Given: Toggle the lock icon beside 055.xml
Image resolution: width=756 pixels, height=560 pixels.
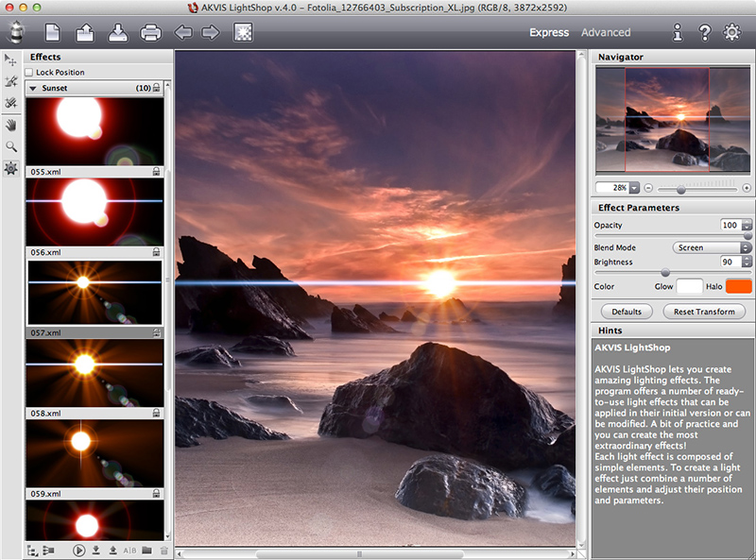Looking at the screenshot, I should [x=156, y=173].
